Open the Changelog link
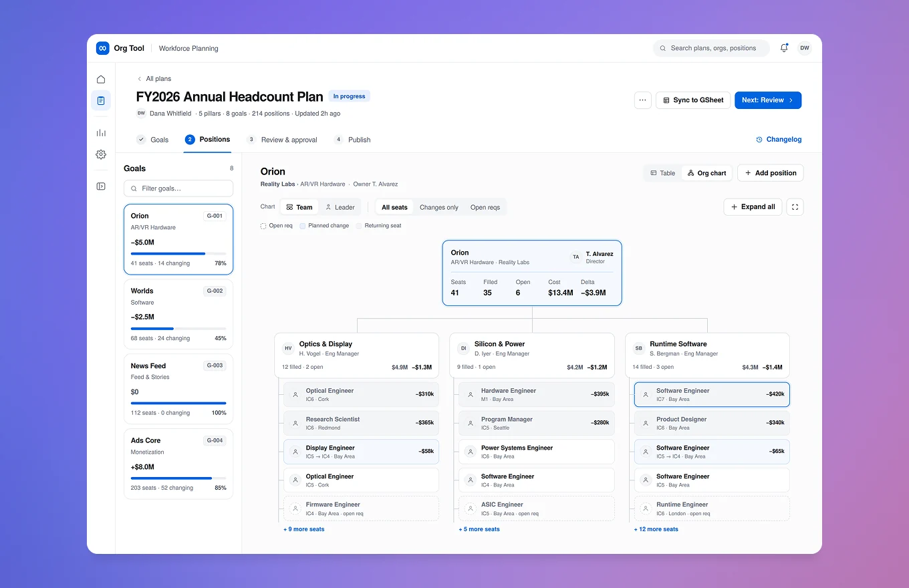 point(779,140)
